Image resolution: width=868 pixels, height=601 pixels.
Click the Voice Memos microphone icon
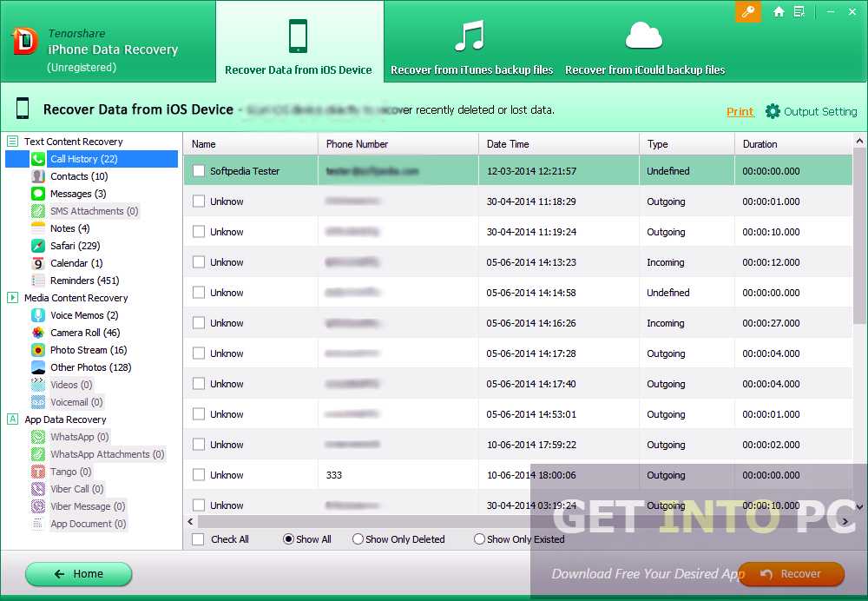[x=38, y=315]
